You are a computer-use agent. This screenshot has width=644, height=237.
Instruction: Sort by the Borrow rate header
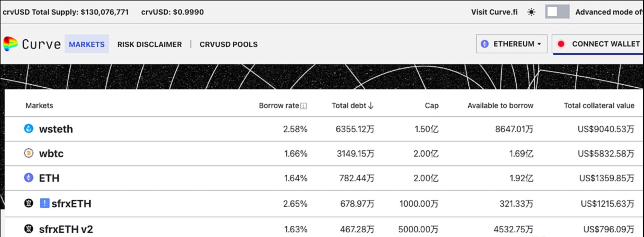click(x=279, y=105)
